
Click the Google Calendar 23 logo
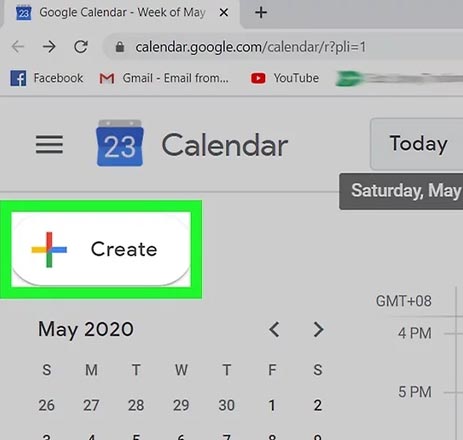[x=120, y=143]
